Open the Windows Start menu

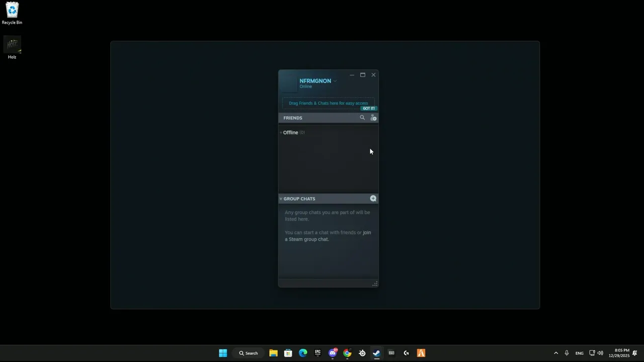pos(223,353)
